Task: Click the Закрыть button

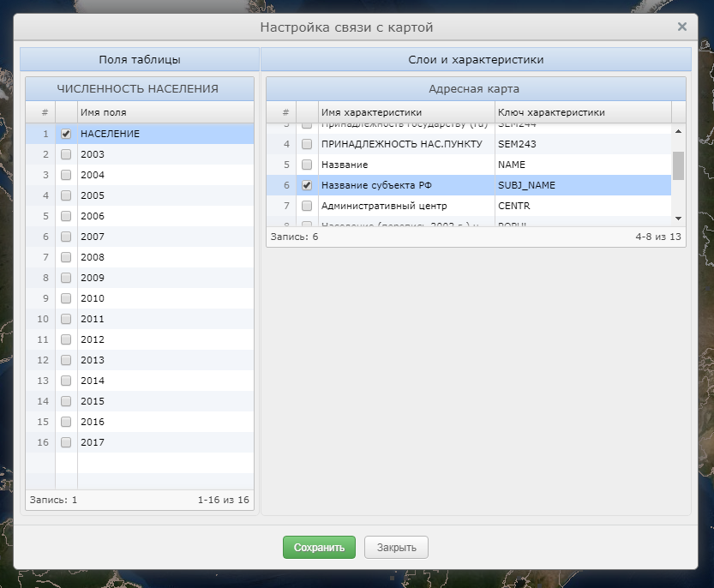Action: 396,547
